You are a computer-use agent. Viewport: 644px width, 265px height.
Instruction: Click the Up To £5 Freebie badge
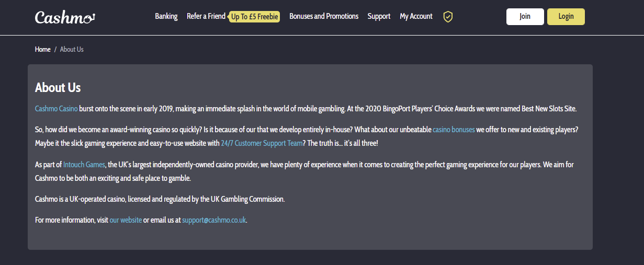point(255,17)
